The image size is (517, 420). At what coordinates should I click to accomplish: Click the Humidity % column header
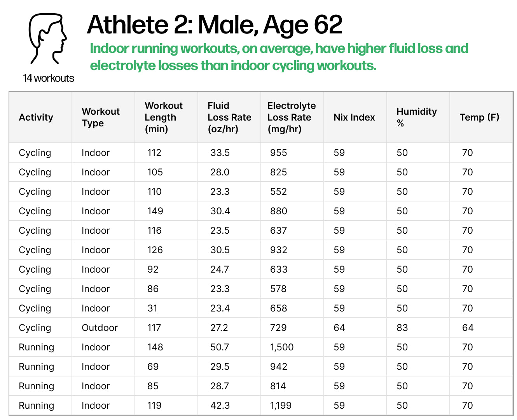[x=416, y=117]
